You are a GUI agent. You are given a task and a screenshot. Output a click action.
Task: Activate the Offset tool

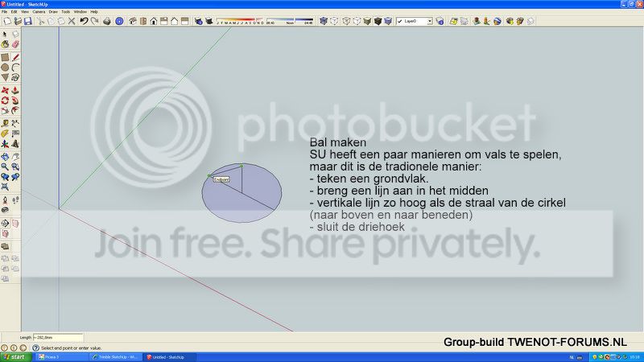tap(15, 110)
